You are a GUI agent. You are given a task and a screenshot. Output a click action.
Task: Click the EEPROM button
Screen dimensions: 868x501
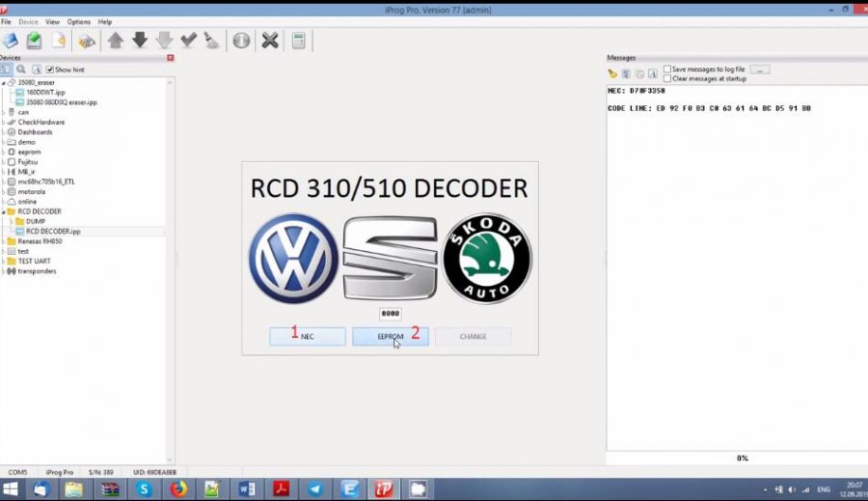point(391,336)
